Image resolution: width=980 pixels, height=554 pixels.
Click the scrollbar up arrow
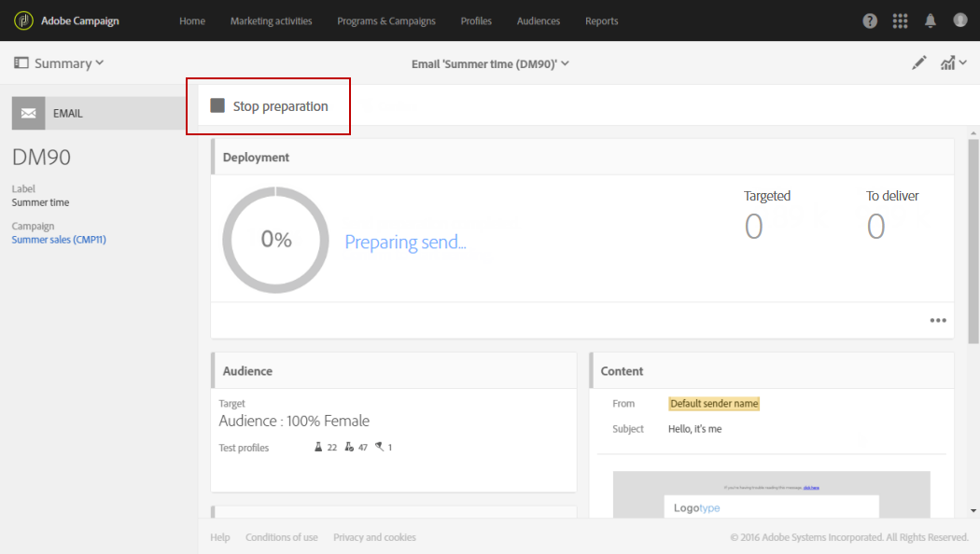pos(973,133)
